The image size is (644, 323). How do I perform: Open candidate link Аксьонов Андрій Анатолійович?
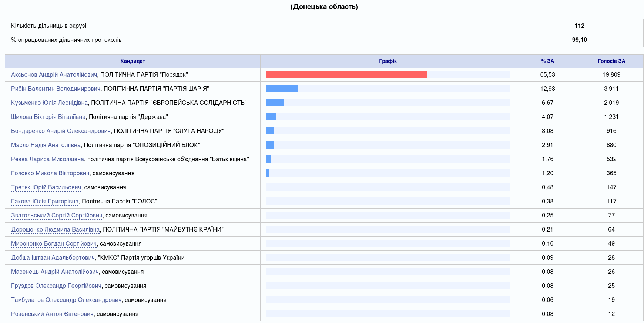tap(54, 74)
